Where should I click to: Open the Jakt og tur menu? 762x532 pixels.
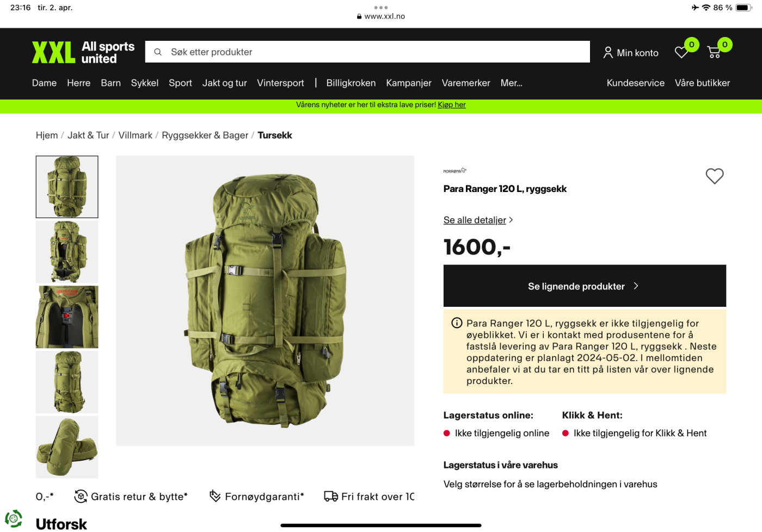pyautogui.click(x=224, y=83)
